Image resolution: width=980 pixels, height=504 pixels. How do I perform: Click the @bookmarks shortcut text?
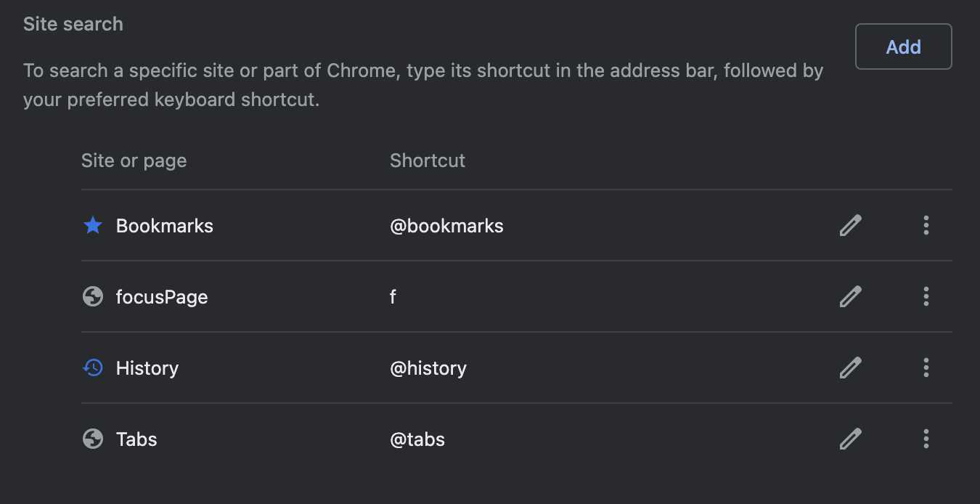pos(446,226)
